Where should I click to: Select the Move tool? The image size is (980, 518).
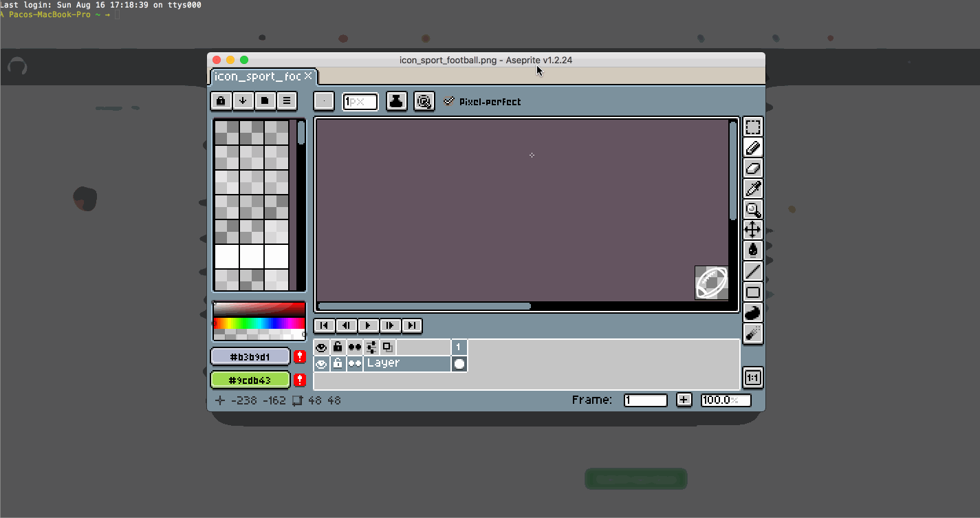753,230
